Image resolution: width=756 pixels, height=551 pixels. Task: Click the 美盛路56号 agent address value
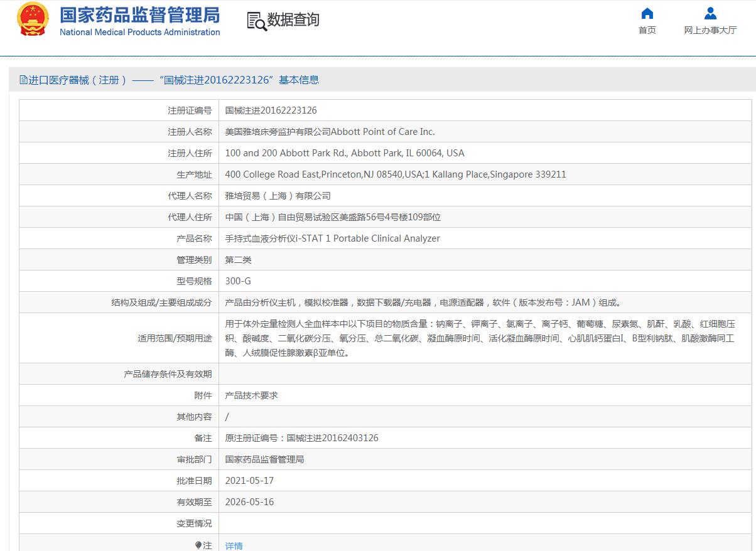tap(333, 217)
